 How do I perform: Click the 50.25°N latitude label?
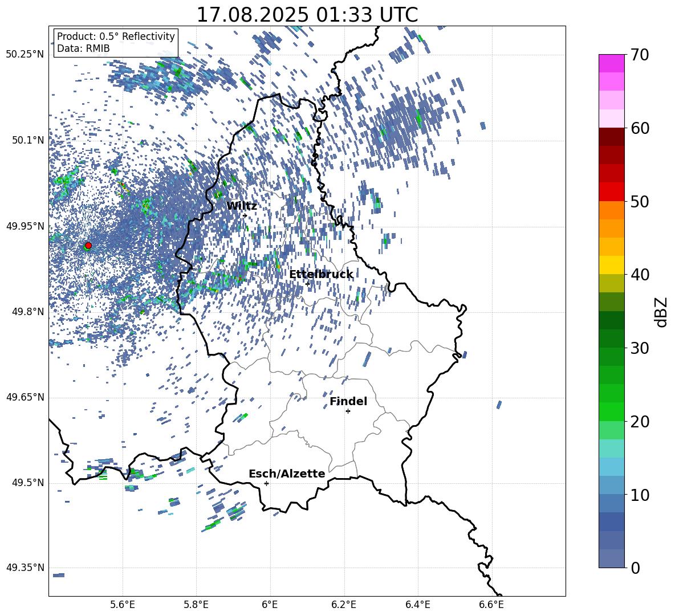[26, 55]
